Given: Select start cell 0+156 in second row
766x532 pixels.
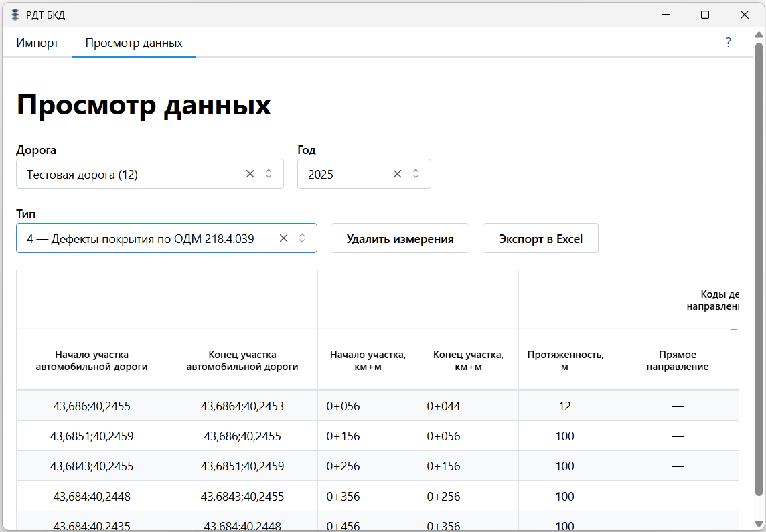Looking at the screenshot, I should point(368,436).
